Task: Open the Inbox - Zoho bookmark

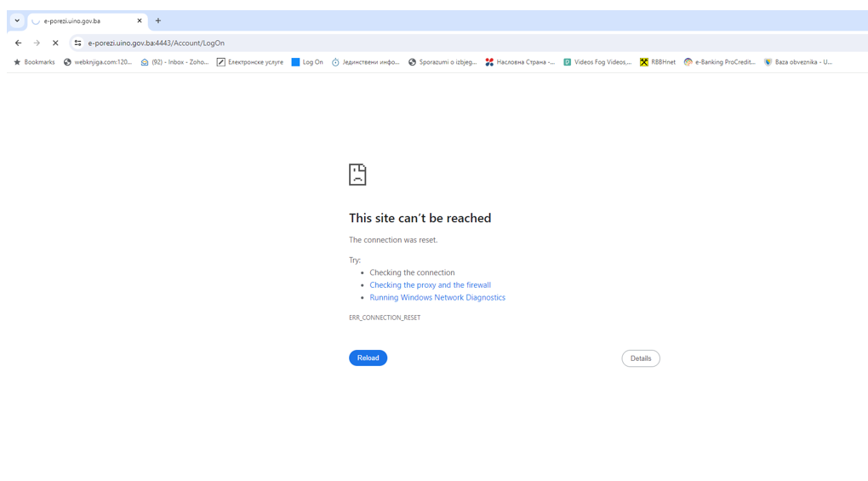Action: click(x=175, y=62)
